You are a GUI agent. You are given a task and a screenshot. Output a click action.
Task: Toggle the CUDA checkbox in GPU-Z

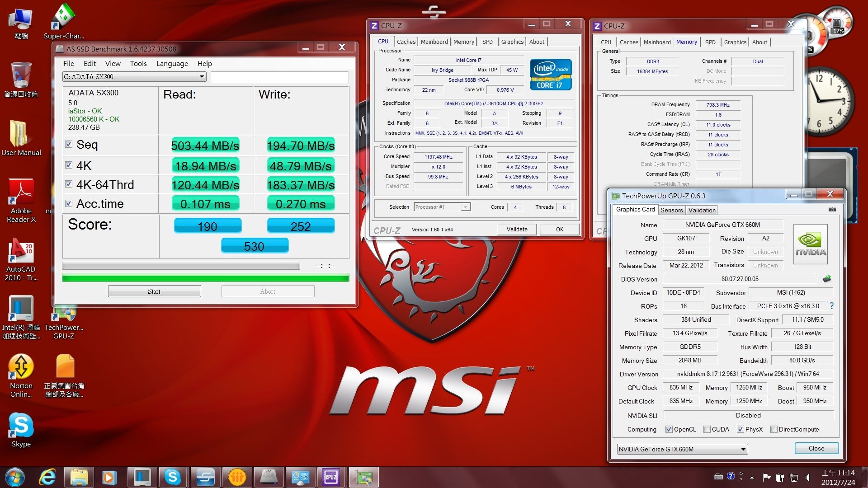pyautogui.click(x=707, y=429)
